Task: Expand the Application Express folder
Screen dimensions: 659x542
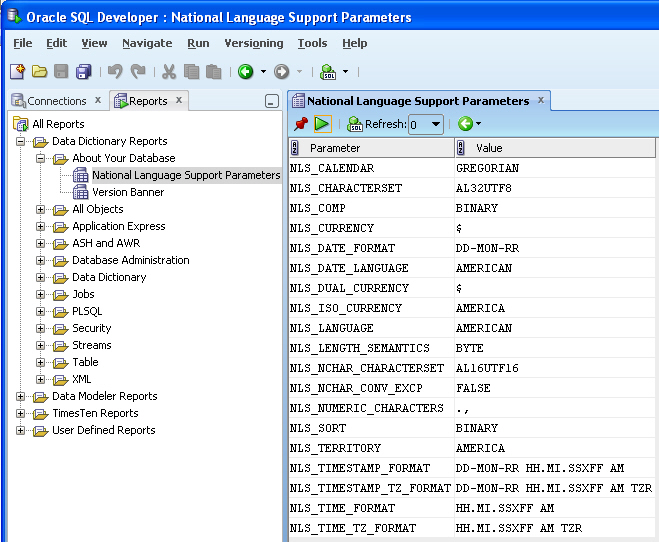Action: (40, 226)
